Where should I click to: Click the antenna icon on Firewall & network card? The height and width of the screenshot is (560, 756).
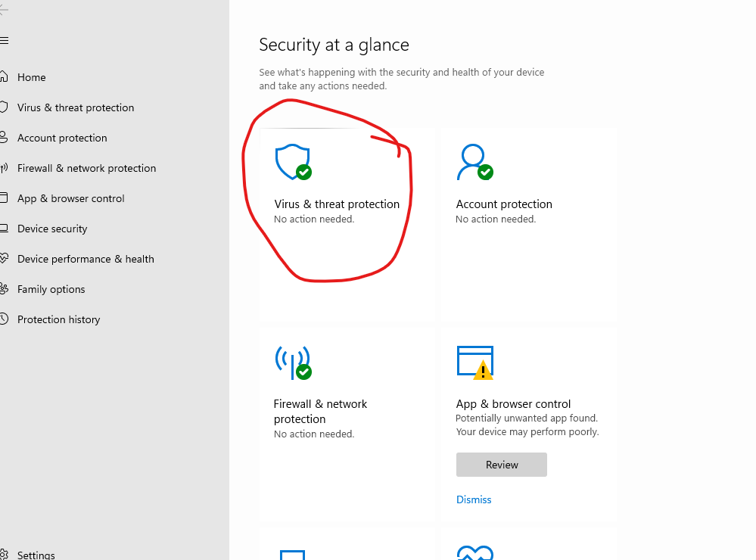293,362
